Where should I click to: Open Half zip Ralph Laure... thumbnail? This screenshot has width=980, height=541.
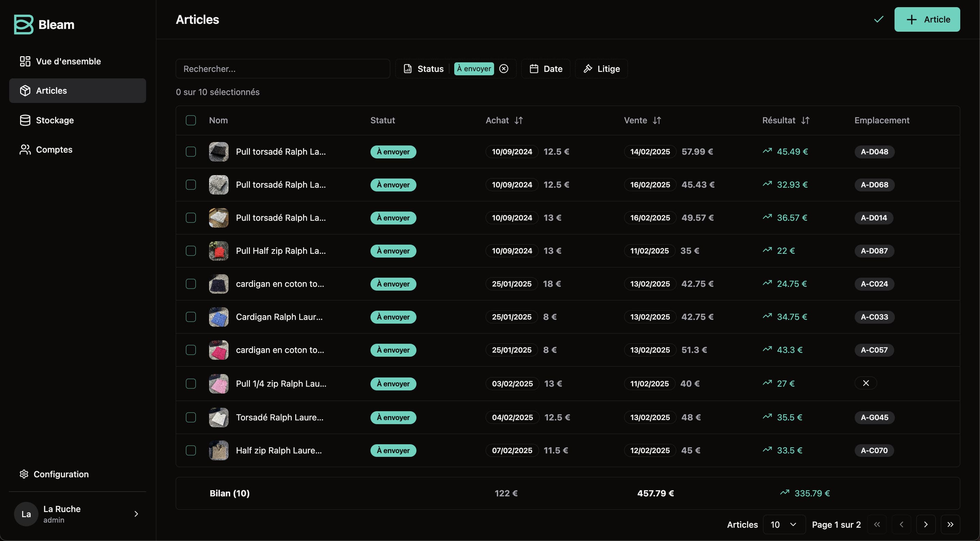219,450
